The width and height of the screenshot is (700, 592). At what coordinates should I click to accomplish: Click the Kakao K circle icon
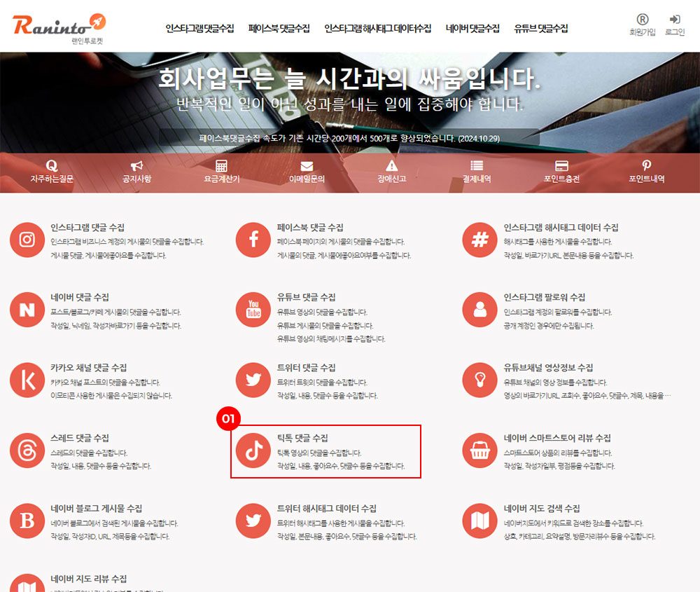(x=27, y=380)
